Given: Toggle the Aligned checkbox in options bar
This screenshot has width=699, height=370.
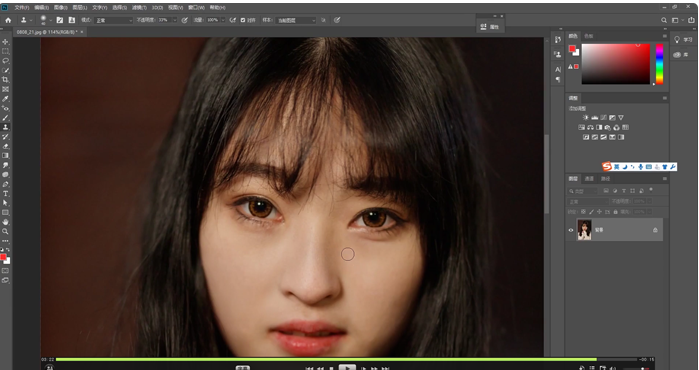Looking at the screenshot, I should (243, 20).
